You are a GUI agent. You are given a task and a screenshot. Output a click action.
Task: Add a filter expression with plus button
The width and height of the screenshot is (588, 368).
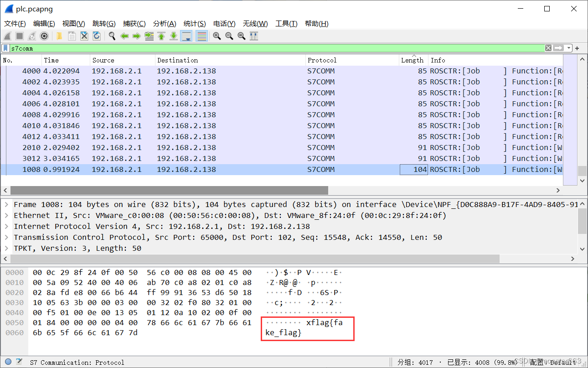pos(577,48)
